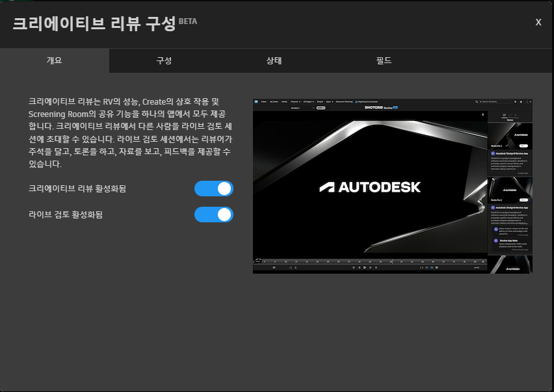Open the 구성 tab
554x392 pixels.
[x=164, y=60]
